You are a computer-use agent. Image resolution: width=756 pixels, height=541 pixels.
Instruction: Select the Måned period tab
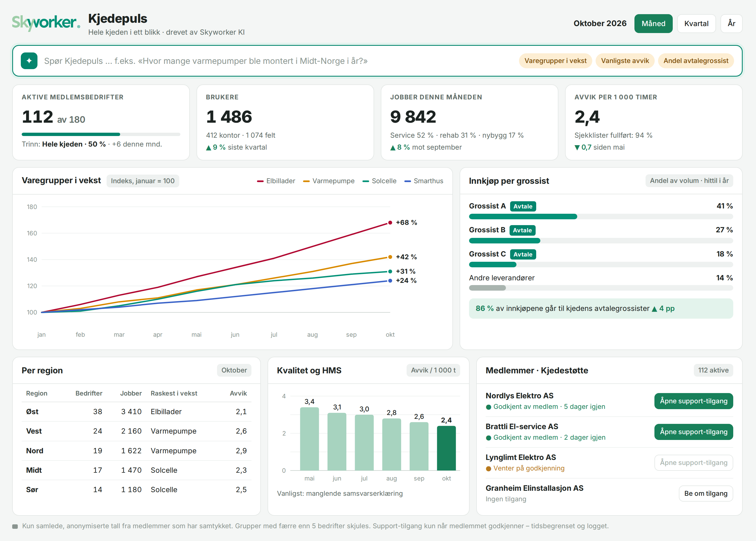[x=653, y=24]
